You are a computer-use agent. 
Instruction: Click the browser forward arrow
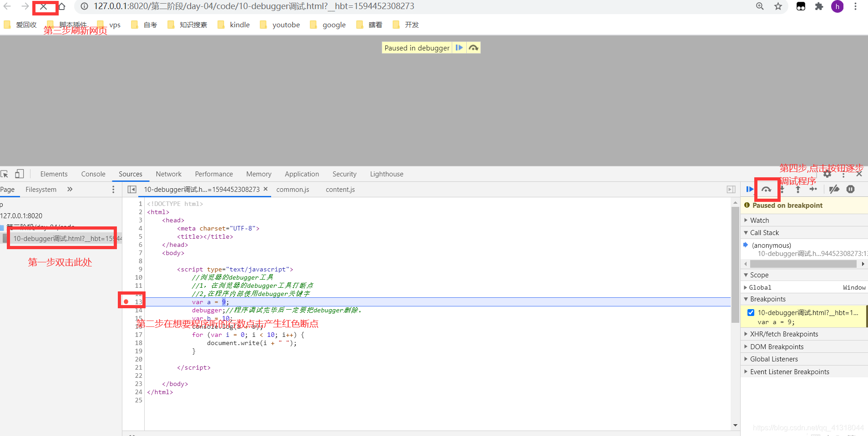coord(25,6)
